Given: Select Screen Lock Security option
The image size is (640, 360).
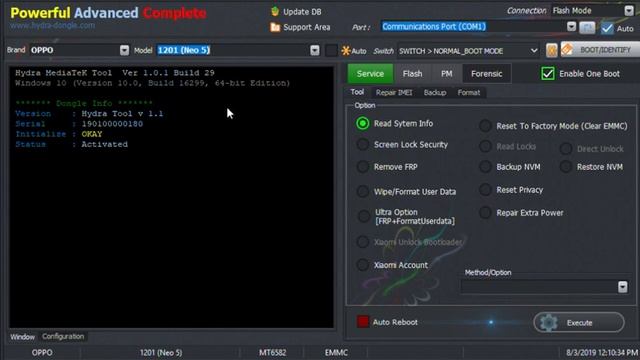Looking at the screenshot, I should 362,144.
